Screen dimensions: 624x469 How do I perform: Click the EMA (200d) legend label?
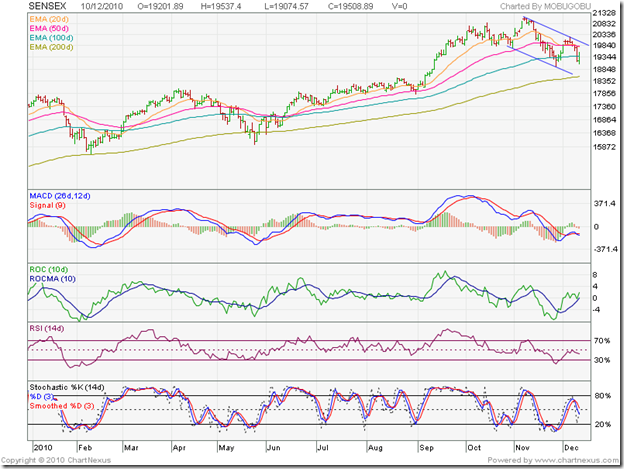point(51,47)
